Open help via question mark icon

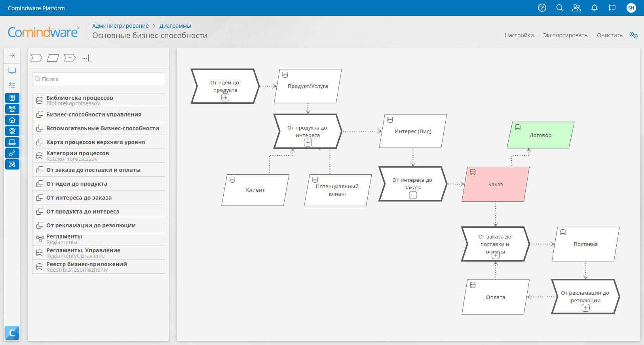point(542,8)
